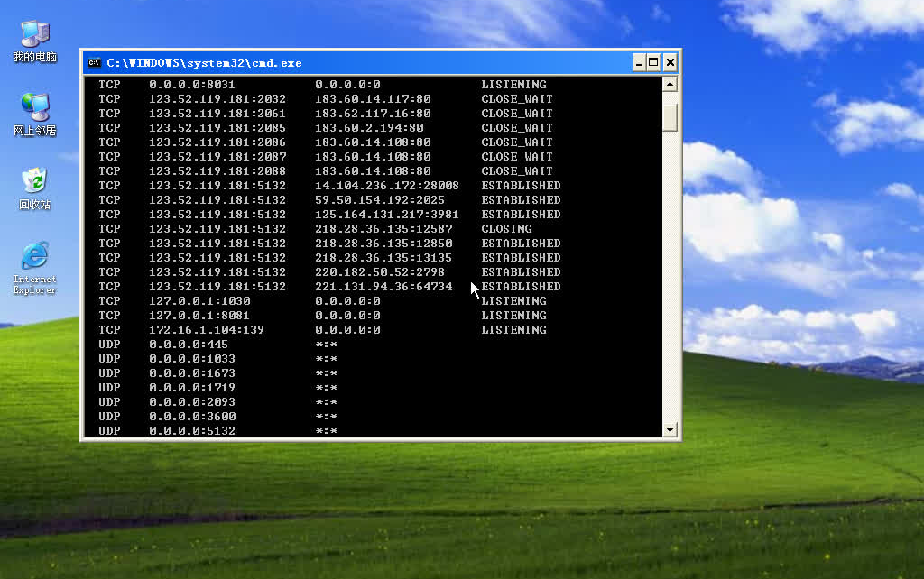Screen dimensions: 924x579
Task: Click the cmd window vertical scrollbar thumb
Action: [x=670, y=118]
